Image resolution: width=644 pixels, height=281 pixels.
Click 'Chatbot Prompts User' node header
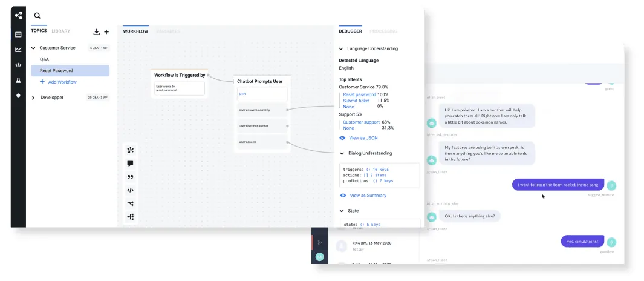coord(259,82)
